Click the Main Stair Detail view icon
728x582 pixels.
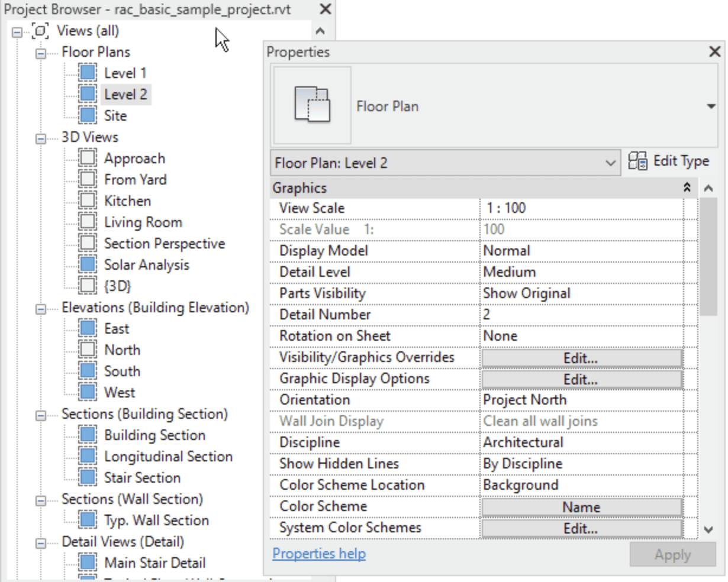tap(88, 563)
